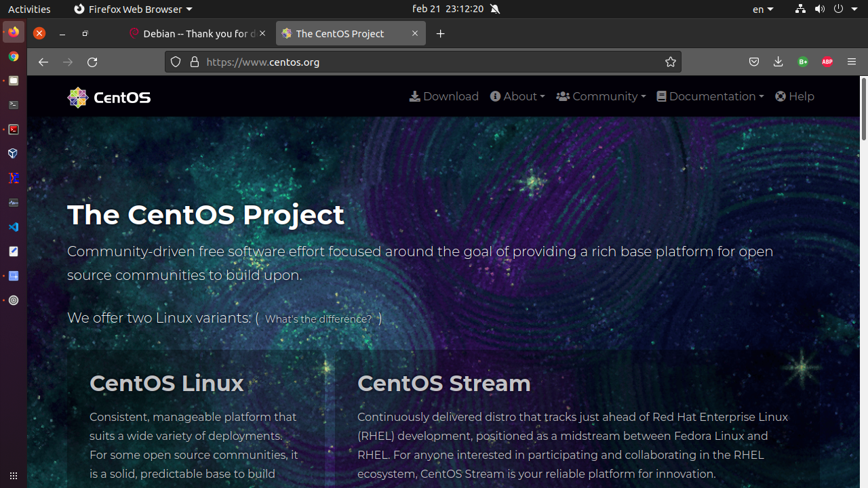Viewport: 868px width, 488px height.
Task: Open the Save to Pocket icon
Action: click(754, 62)
